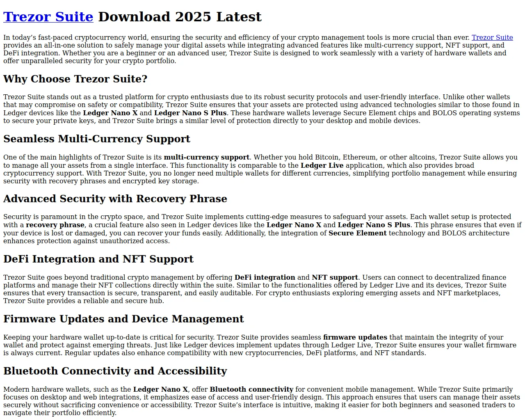Click the bold "firmware updates" text
This screenshot has height=420, width=525.
pyautogui.click(x=355, y=337)
